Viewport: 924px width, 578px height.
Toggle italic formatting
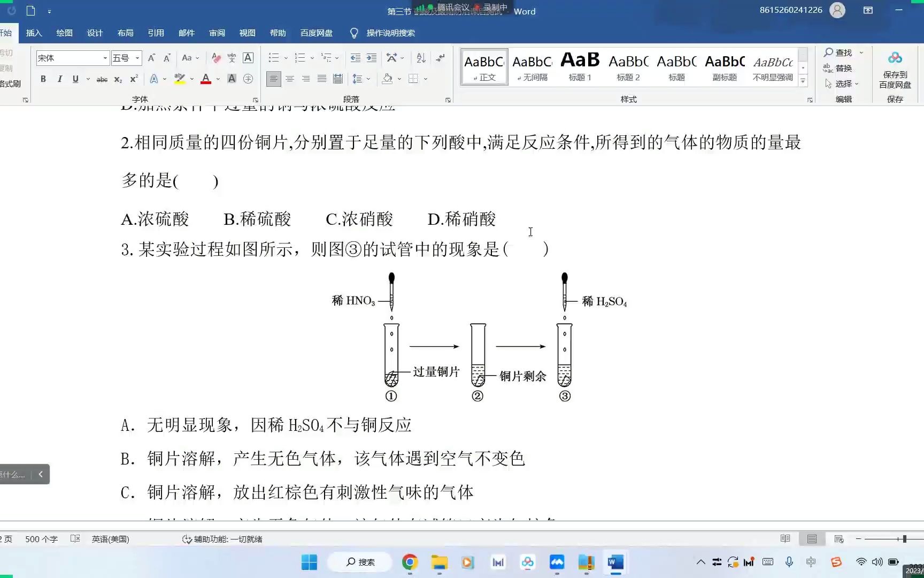pos(59,79)
